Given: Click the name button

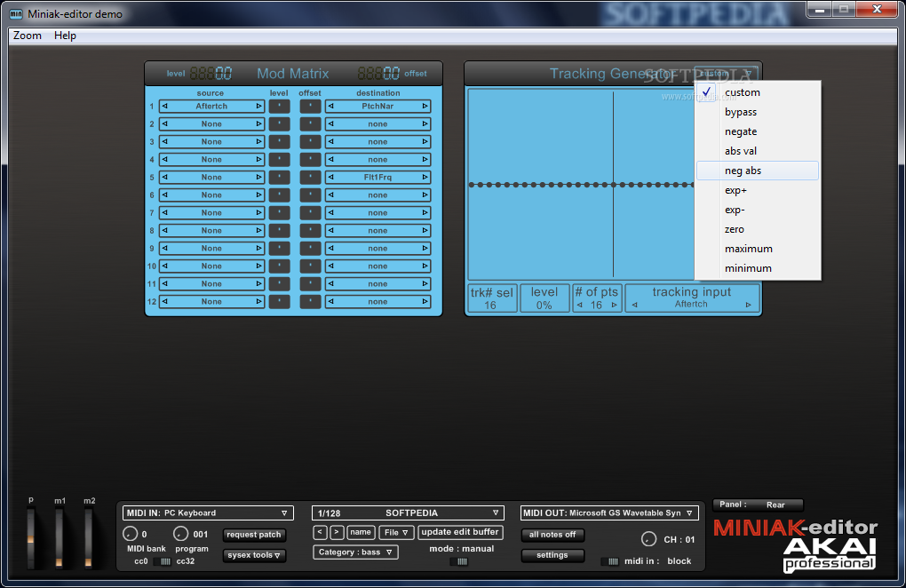Looking at the screenshot, I should tap(361, 533).
